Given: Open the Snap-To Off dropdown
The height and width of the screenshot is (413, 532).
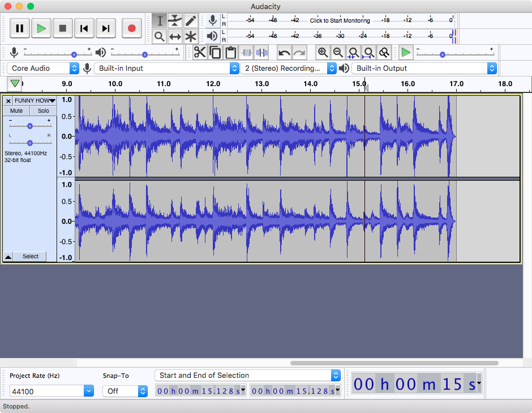Looking at the screenshot, I should click(x=125, y=391).
